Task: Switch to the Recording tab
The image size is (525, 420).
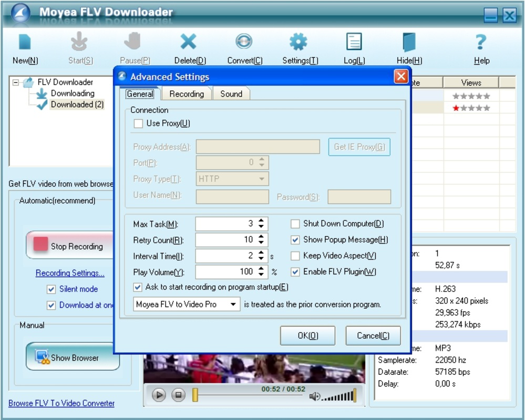Action: point(186,93)
